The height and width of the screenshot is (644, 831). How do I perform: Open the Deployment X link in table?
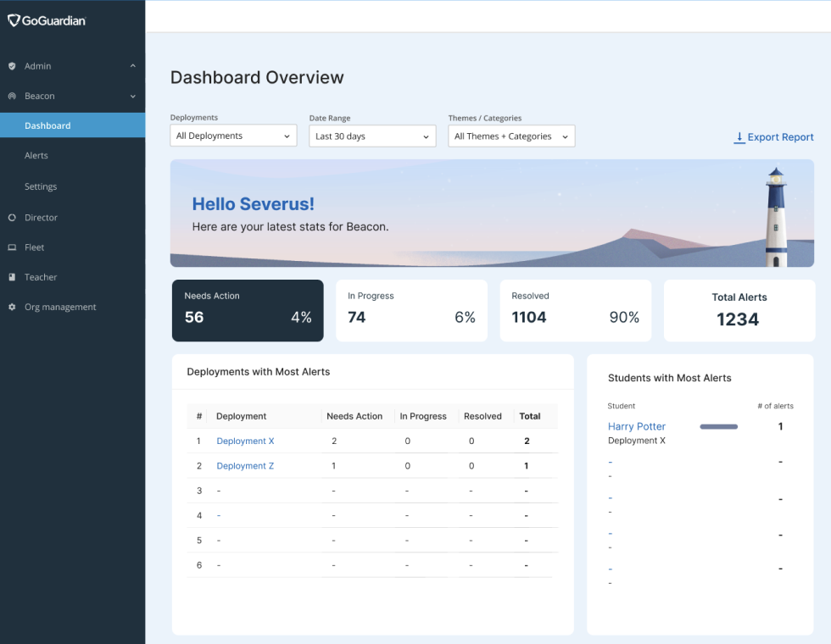245,441
